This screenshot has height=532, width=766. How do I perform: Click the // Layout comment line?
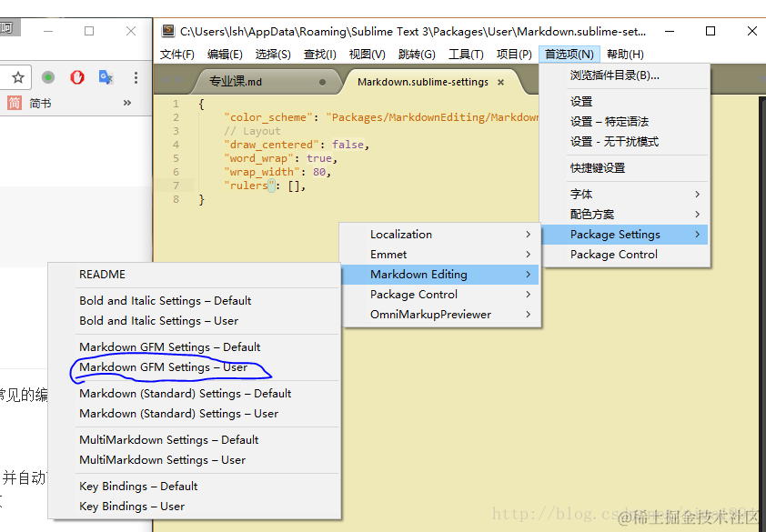click(x=252, y=131)
